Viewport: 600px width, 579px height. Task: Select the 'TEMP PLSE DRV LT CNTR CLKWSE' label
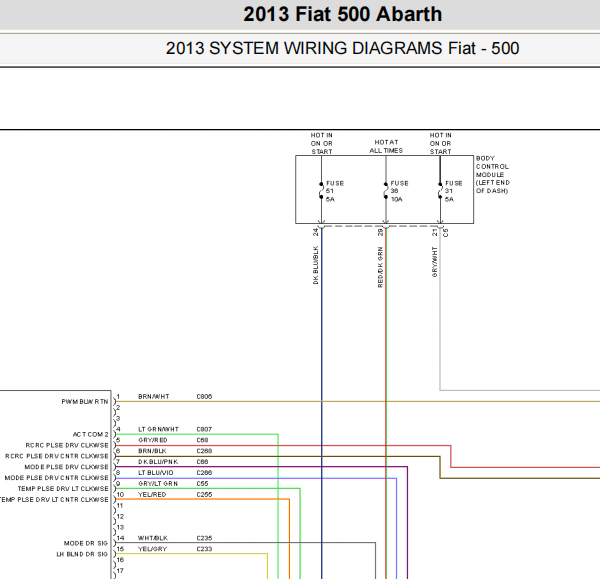coord(54,500)
